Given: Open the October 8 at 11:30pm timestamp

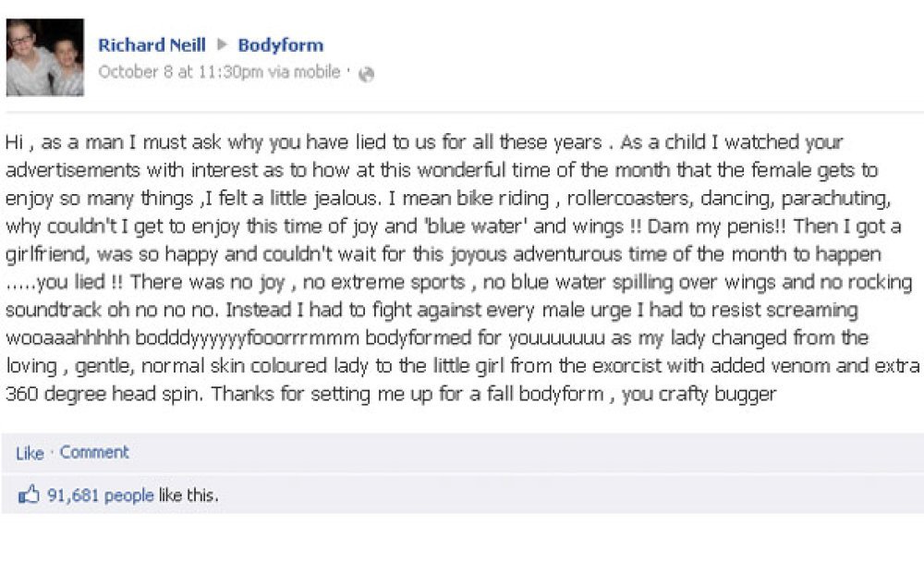Looking at the screenshot, I should (x=180, y=72).
